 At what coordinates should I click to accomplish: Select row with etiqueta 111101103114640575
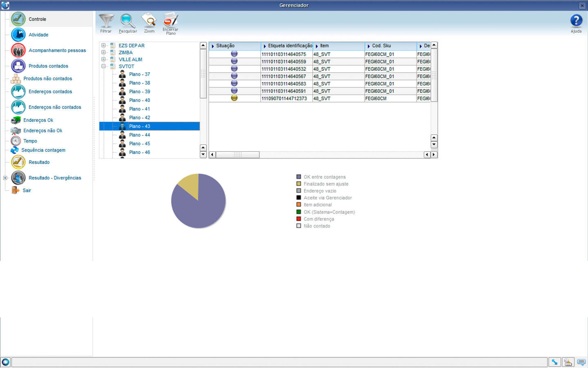[x=320, y=54]
